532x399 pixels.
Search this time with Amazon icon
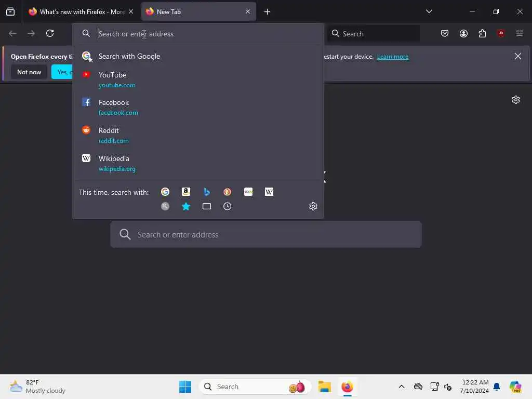(x=186, y=192)
